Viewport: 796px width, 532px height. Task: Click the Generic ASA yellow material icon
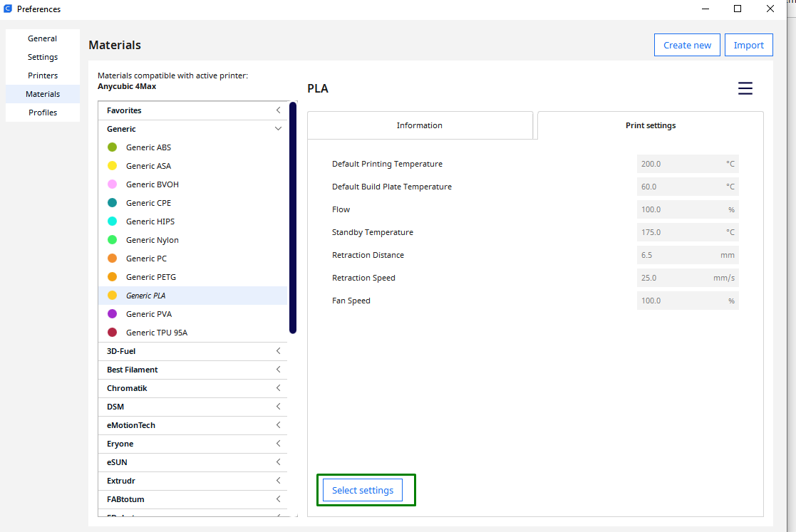coord(112,166)
